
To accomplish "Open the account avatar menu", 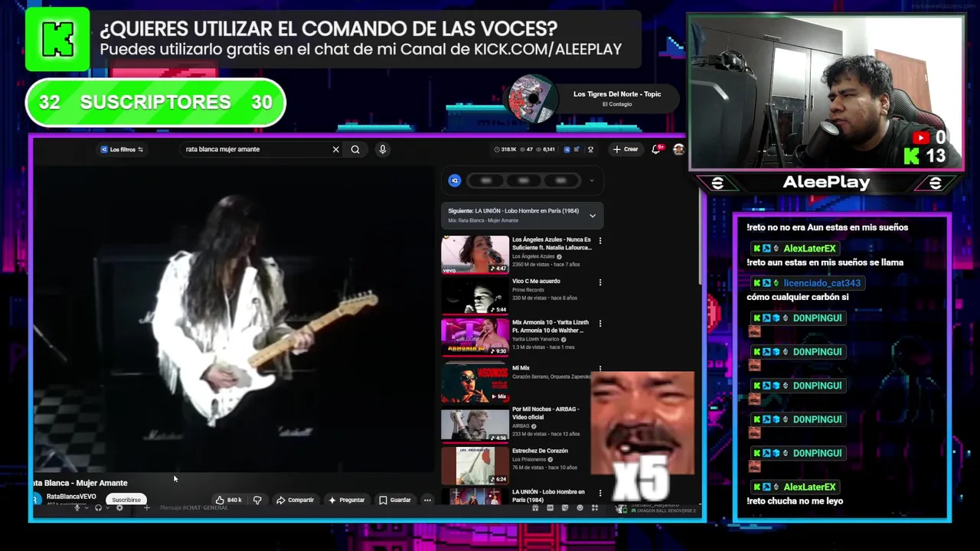I will pyautogui.click(x=678, y=149).
